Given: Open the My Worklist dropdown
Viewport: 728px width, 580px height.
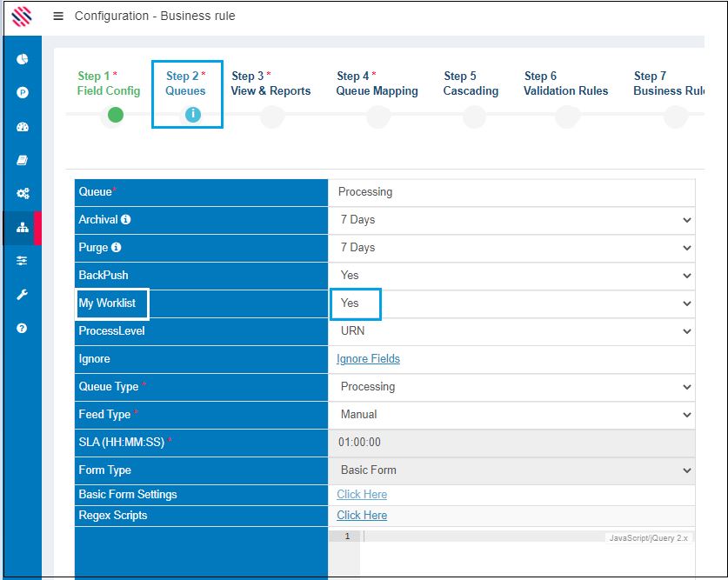Looking at the screenshot, I should pos(511,303).
